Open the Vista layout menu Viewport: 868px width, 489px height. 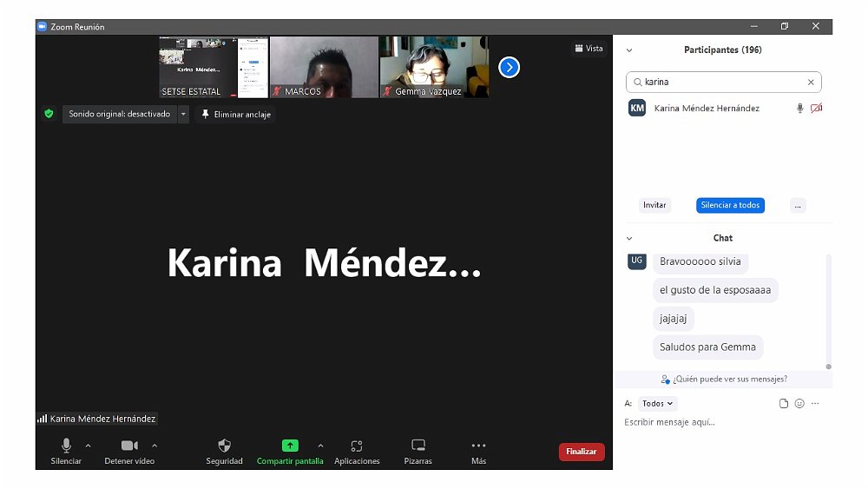tap(589, 49)
